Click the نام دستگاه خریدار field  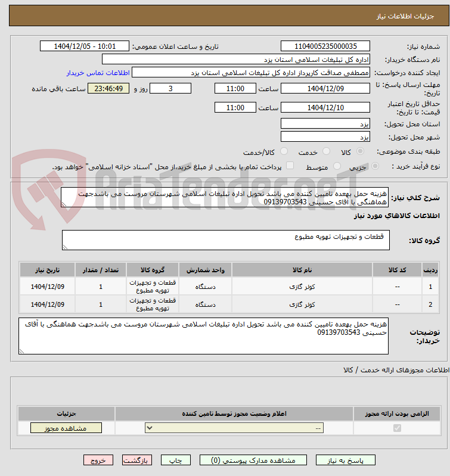236,60
